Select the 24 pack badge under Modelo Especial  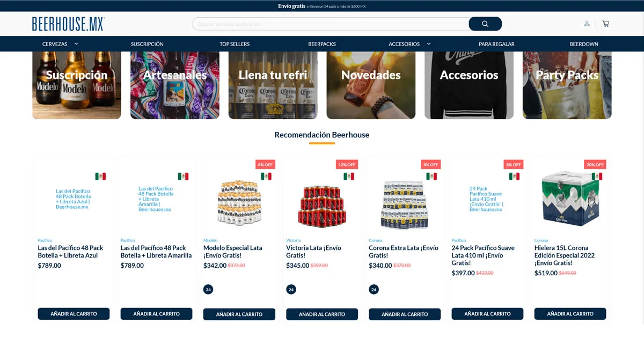[208, 289]
